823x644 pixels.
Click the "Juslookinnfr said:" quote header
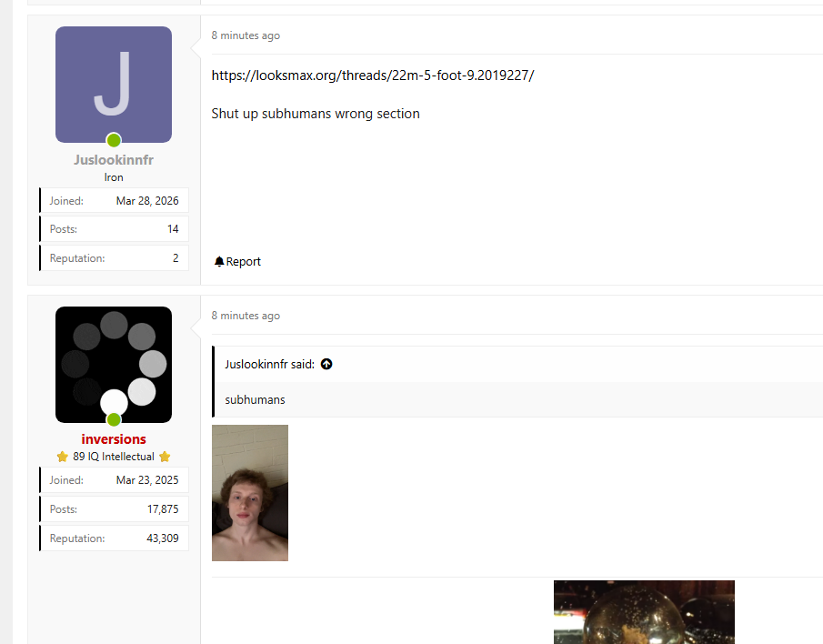(x=269, y=364)
